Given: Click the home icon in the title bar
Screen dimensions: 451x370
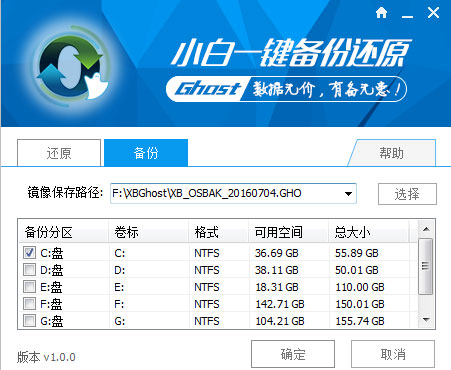Looking at the screenshot, I should [381, 13].
